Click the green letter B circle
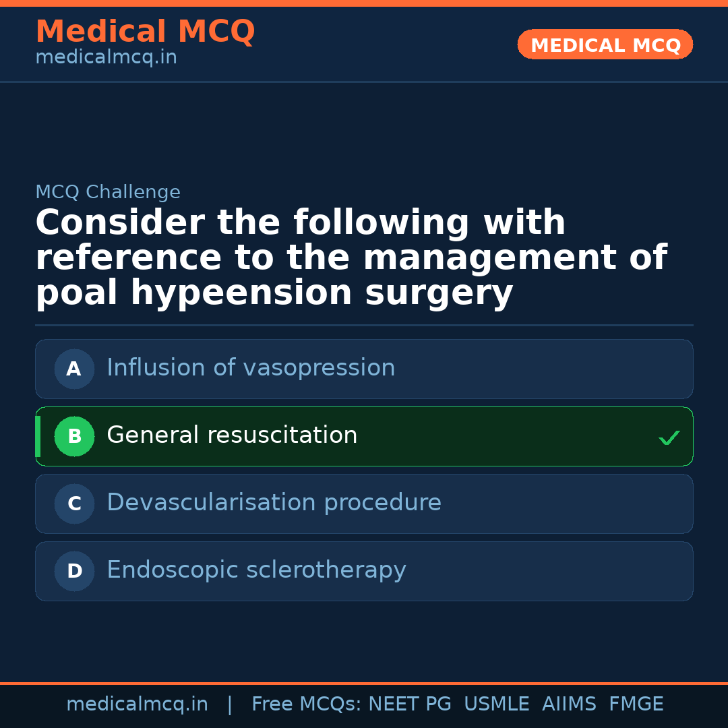 click(x=74, y=436)
